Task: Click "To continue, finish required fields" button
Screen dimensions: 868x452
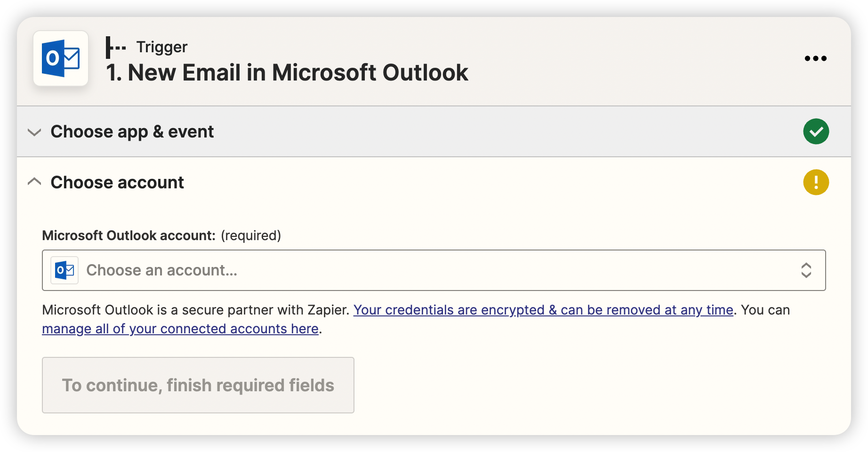Action: [x=198, y=385]
